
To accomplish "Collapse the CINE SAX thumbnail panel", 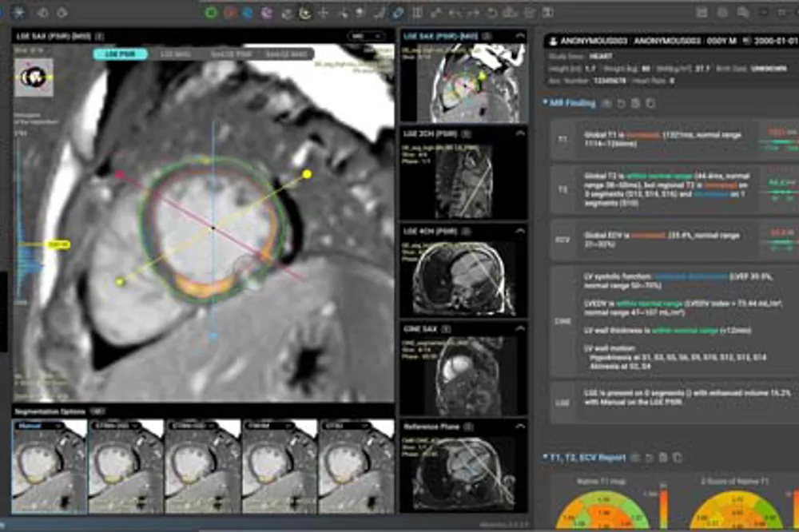I will coord(520,328).
